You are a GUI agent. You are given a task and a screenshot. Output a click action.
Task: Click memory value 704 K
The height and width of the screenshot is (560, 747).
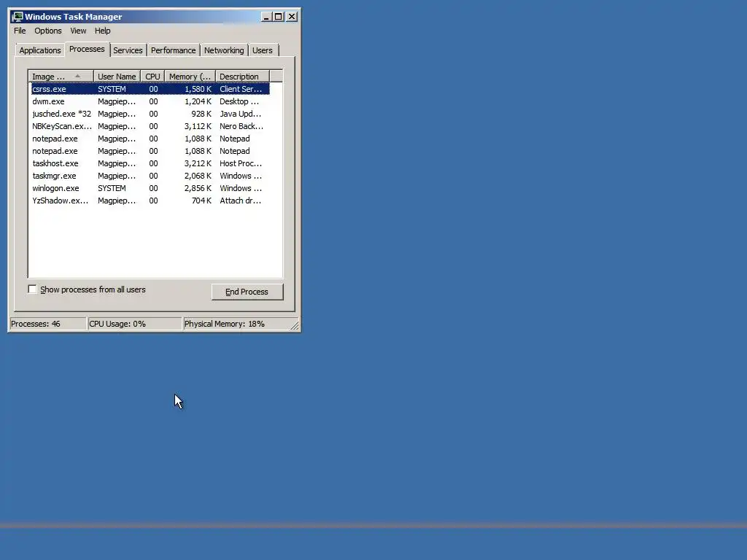coord(201,201)
